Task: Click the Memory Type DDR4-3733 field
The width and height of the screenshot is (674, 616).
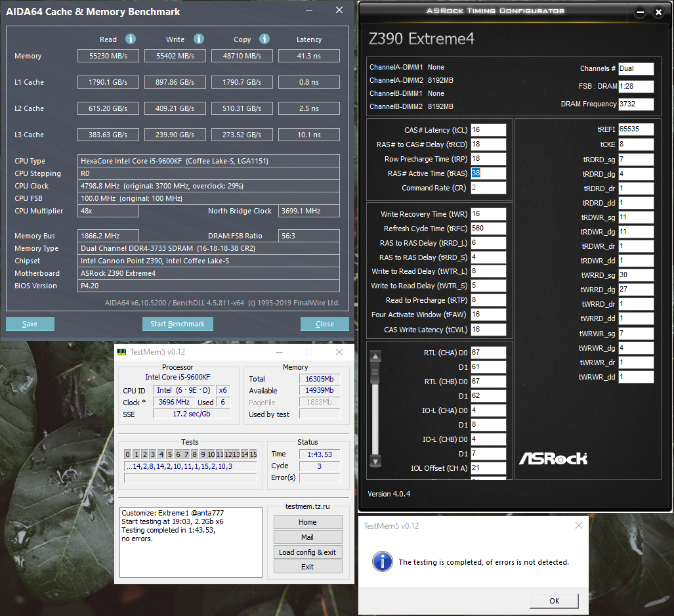Action: (209, 248)
